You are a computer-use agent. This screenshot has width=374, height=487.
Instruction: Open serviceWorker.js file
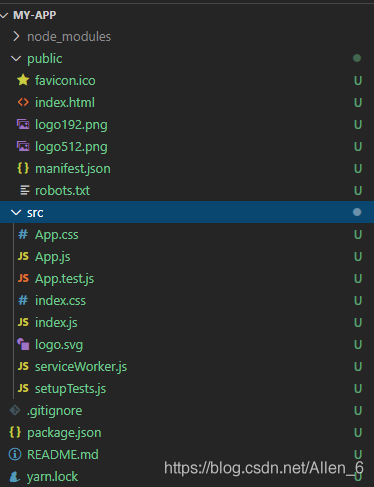(81, 367)
